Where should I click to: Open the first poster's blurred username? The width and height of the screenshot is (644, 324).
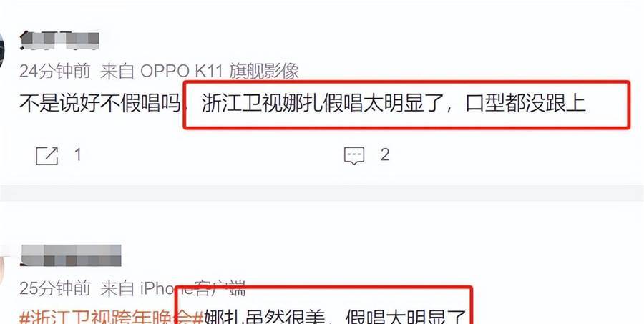59,41
